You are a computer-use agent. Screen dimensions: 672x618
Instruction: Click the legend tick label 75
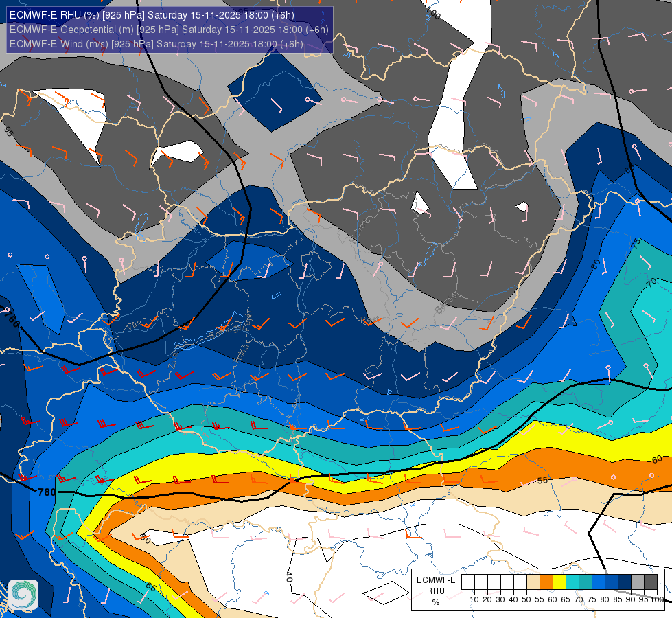pyautogui.click(x=592, y=599)
